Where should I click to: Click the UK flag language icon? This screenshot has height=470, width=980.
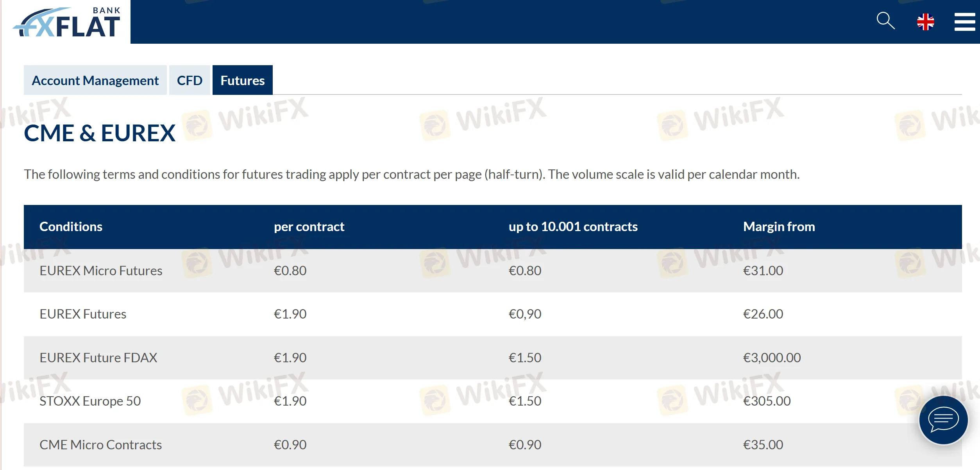pyautogui.click(x=925, y=22)
